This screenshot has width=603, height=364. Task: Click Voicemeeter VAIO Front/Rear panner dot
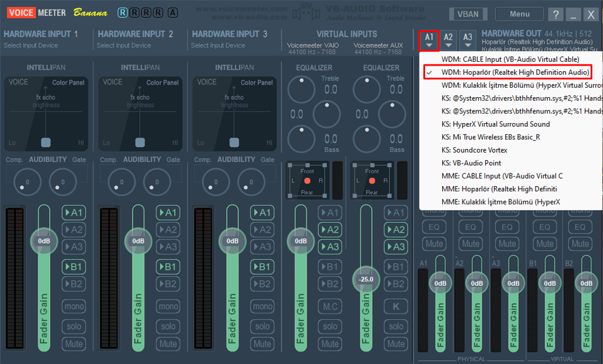click(x=307, y=181)
